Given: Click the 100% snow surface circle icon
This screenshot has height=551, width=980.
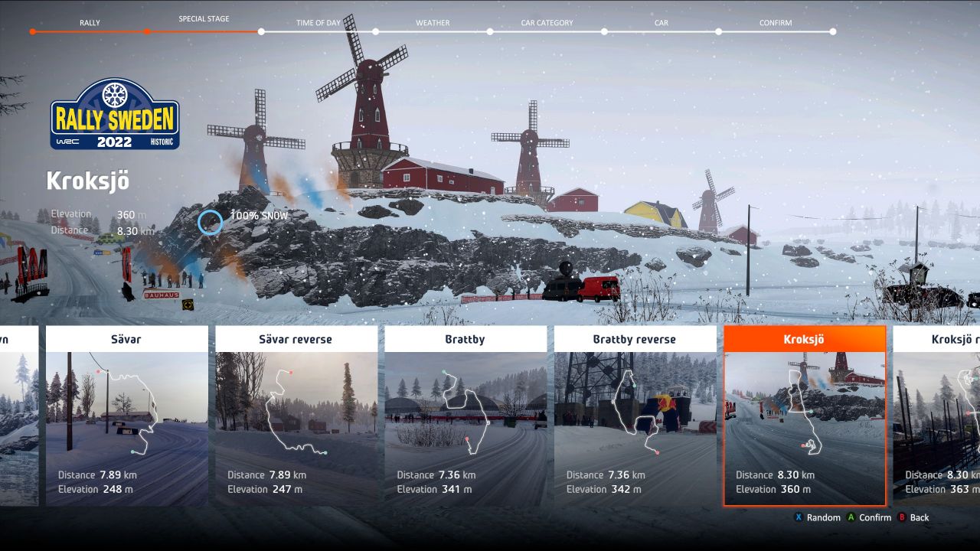Looking at the screenshot, I should (x=210, y=223).
